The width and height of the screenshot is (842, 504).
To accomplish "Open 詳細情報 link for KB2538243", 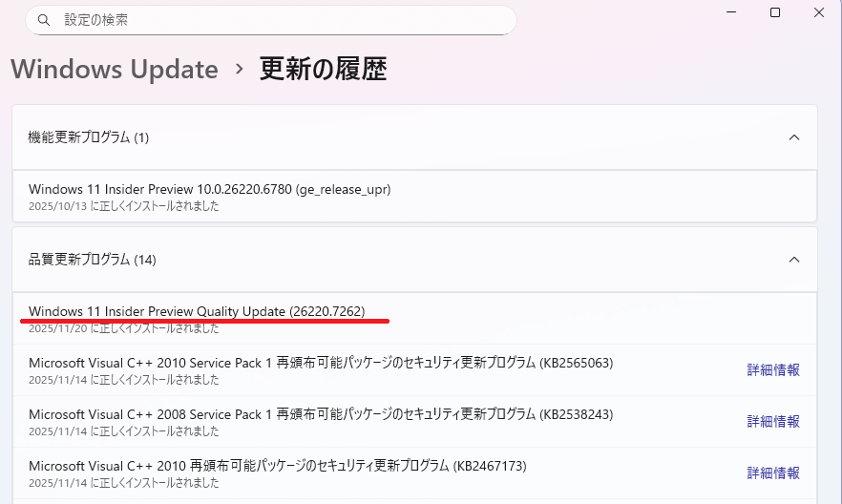I will coord(773,421).
